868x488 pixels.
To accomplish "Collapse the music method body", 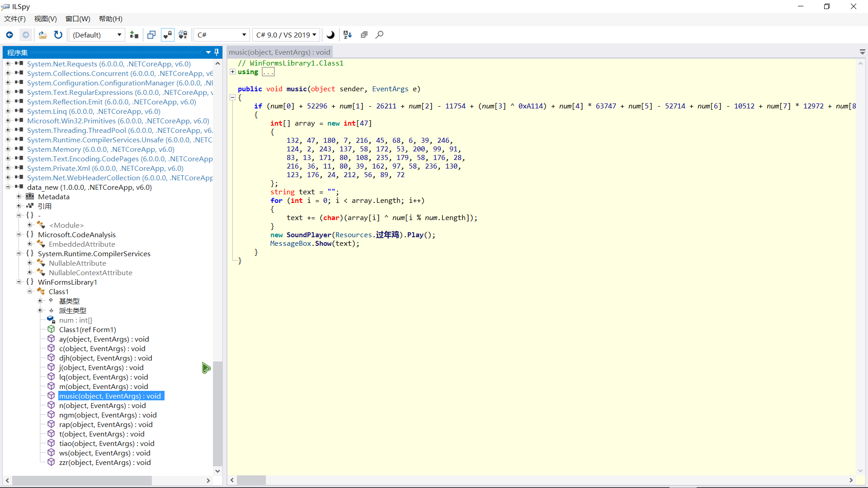I will click(x=232, y=98).
